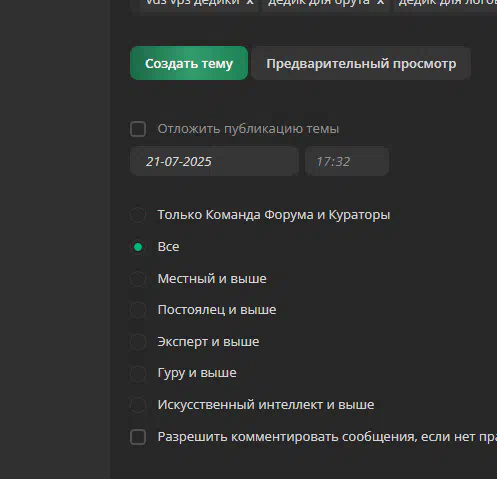The height and width of the screenshot is (479, 497).
Task: Remove the 'дедик для брута' tag
Action: [380, 3]
